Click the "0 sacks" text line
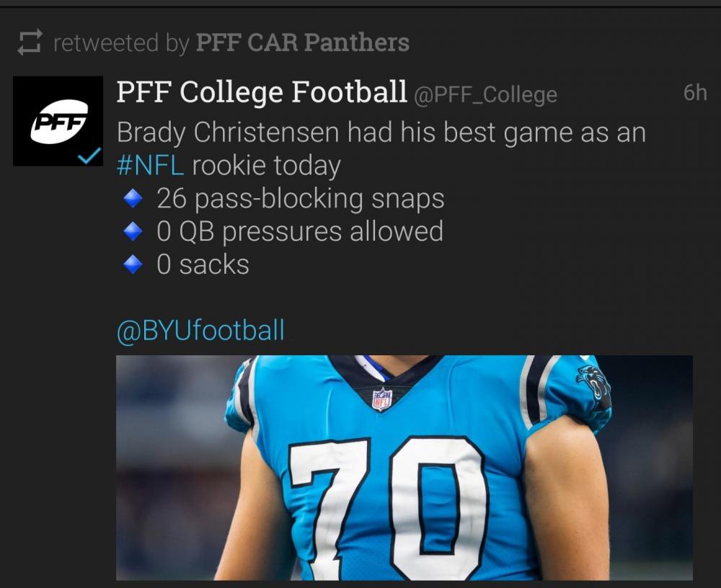This screenshot has width=721, height=588. [x=203, y=264]
